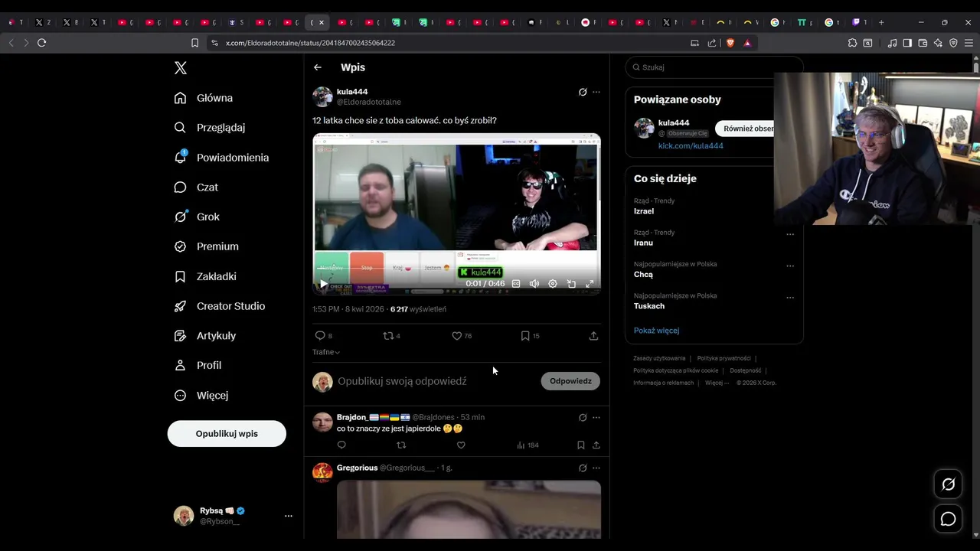Open more options on kula444's post
This screenshot has height=551, width=980.
click(x=596, y=92)
